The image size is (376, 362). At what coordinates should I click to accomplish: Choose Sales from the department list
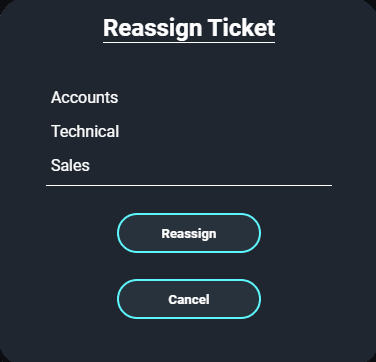[x=189, y=165]
